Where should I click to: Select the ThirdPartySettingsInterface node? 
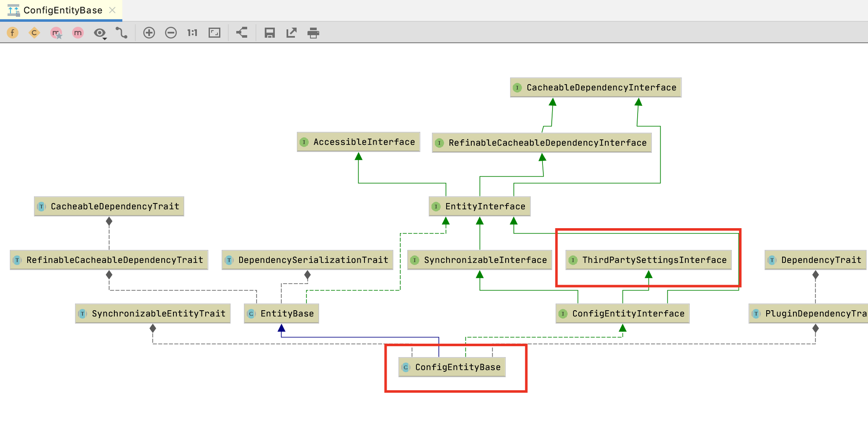click(648, 260)
